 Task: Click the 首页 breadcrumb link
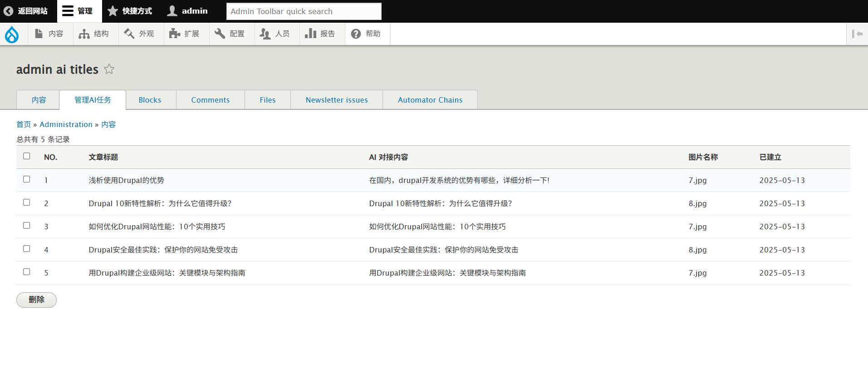point(24,124)
